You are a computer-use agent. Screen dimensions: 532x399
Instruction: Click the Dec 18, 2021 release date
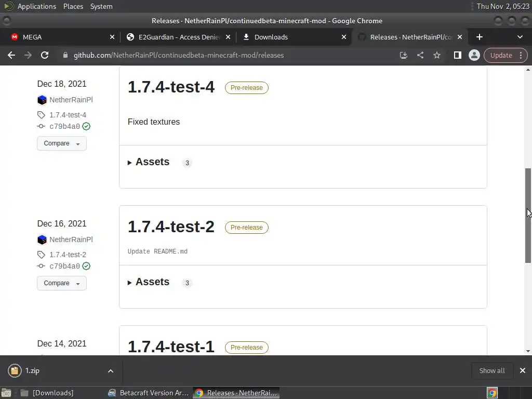click(62, 84)
